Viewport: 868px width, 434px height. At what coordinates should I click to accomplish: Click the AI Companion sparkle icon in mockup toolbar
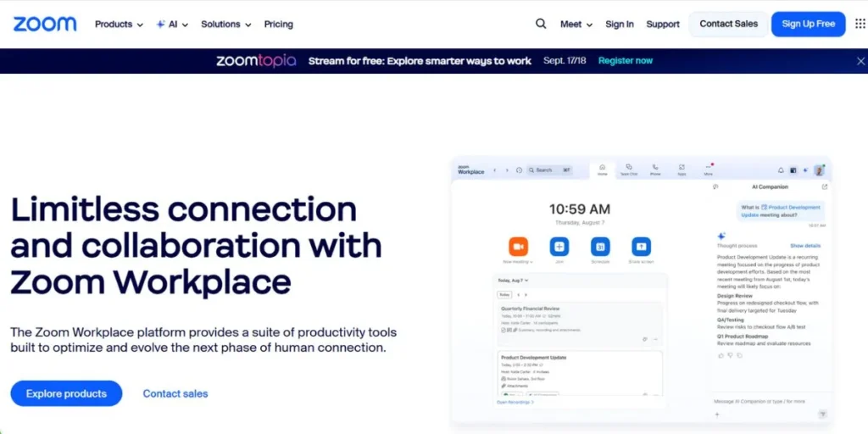click(805, 170)
